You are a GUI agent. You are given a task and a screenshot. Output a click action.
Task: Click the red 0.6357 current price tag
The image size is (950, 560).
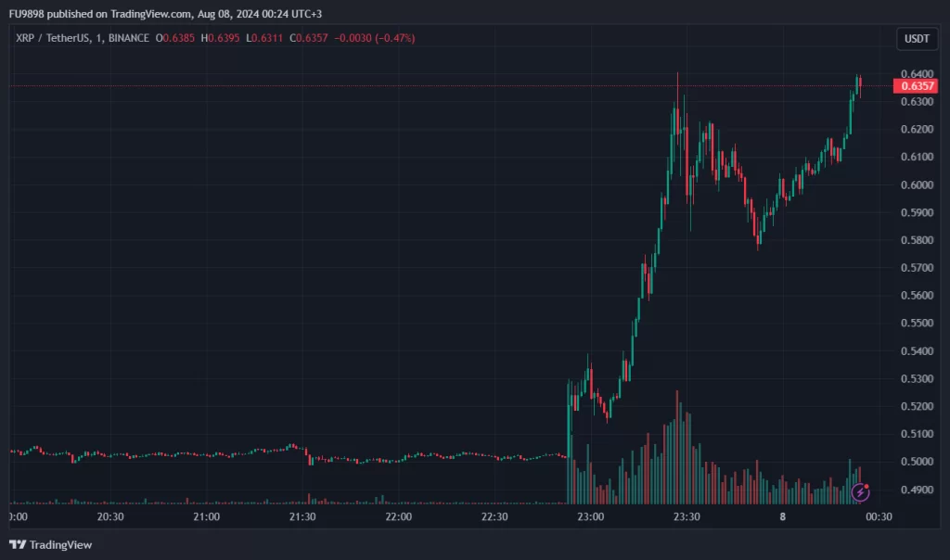[x=918, y=86]
